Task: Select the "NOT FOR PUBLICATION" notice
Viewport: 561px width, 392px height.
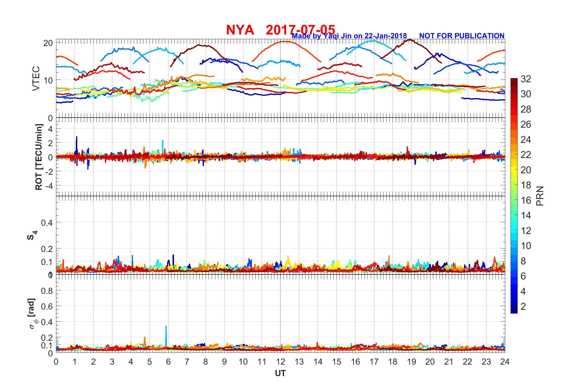Action: point(462,36)
